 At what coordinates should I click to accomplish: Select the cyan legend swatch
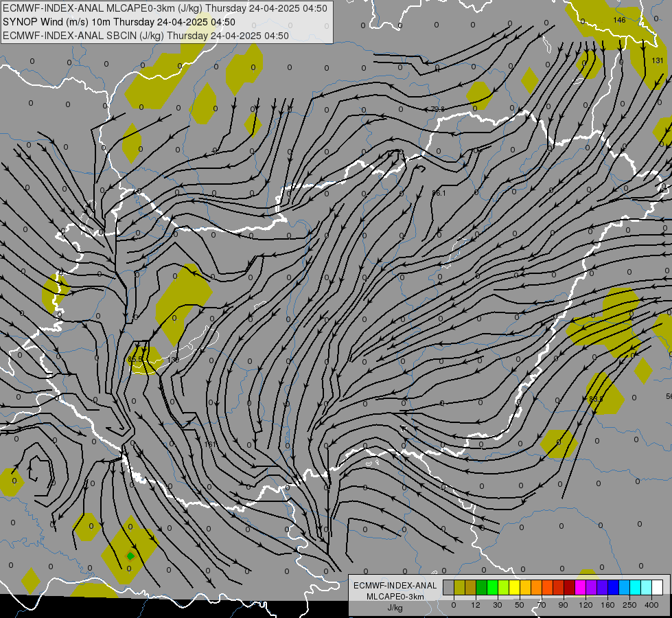[636, 587]
